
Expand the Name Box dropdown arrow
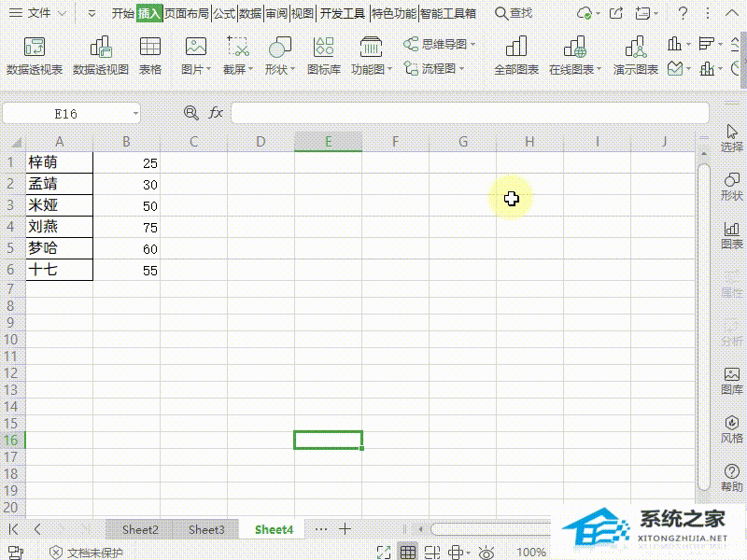coord(136,113)
